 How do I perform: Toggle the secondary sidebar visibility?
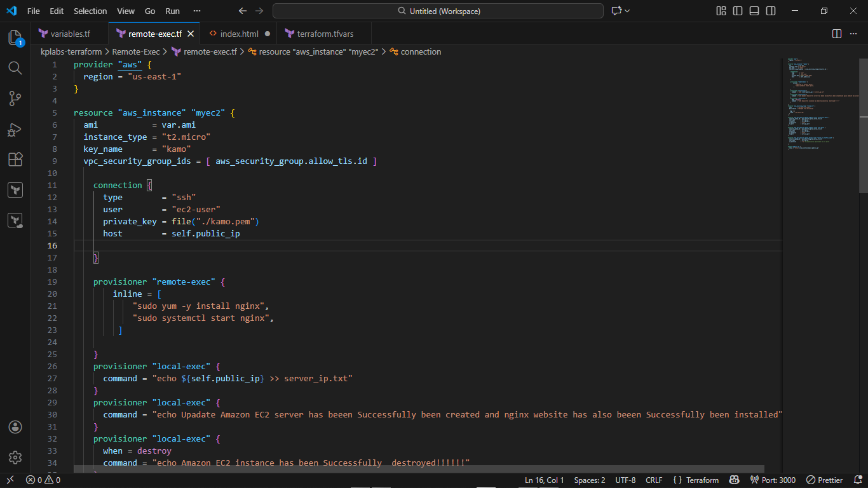coord(771,11)
